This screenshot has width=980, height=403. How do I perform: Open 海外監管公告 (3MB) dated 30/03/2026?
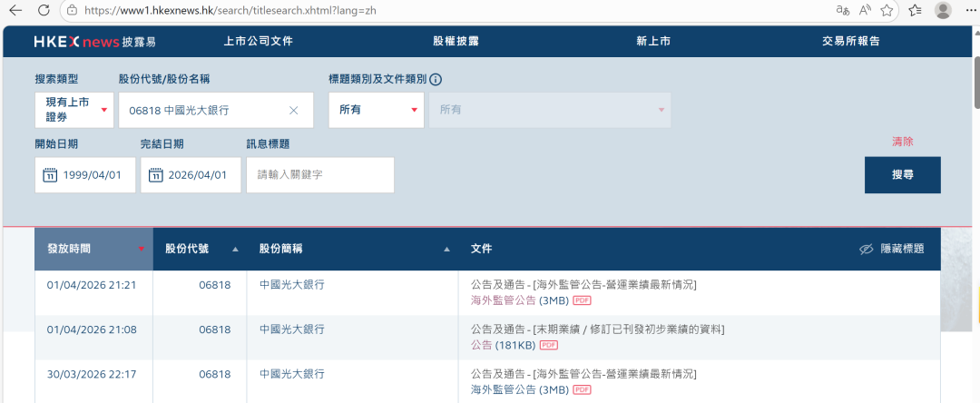point(519,390)
